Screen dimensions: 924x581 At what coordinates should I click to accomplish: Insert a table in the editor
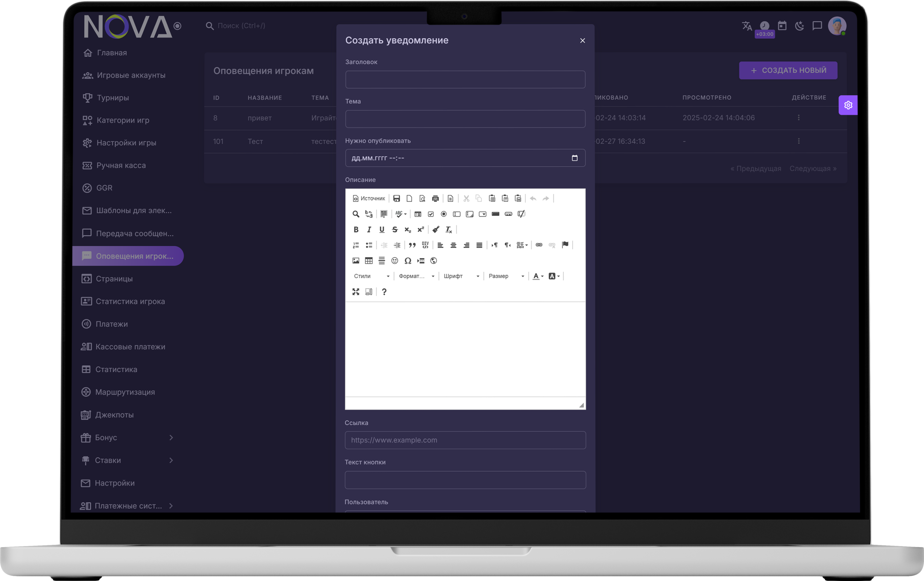[x=369, y=261]
